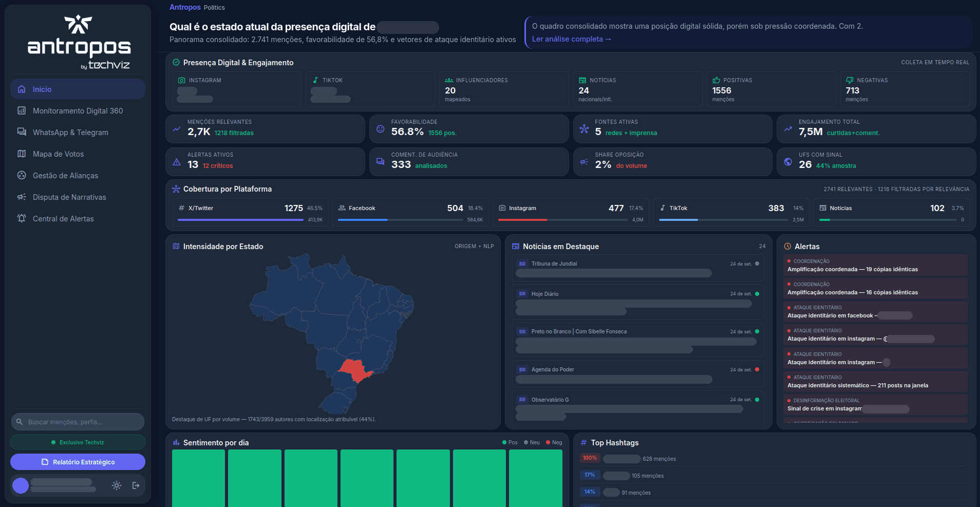Click the Influenciadores people icon
The width and height of the screenshot is (980, 507).
tap(449, 80)
